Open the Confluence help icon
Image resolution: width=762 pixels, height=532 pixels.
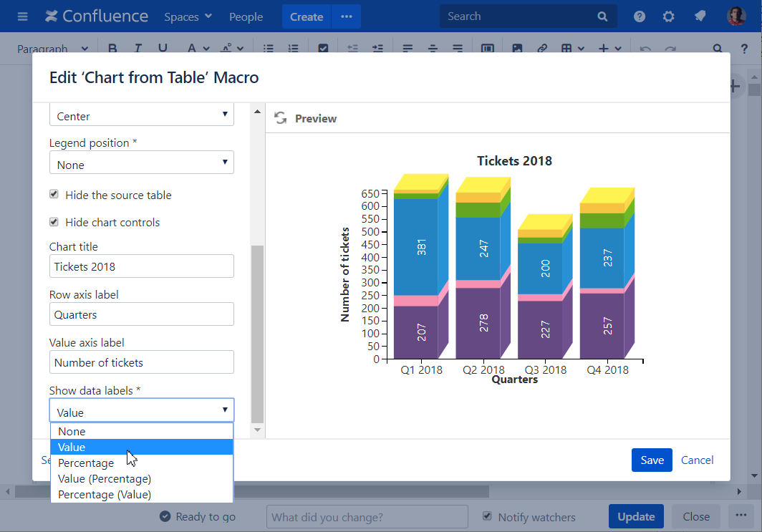coord(640,16)
